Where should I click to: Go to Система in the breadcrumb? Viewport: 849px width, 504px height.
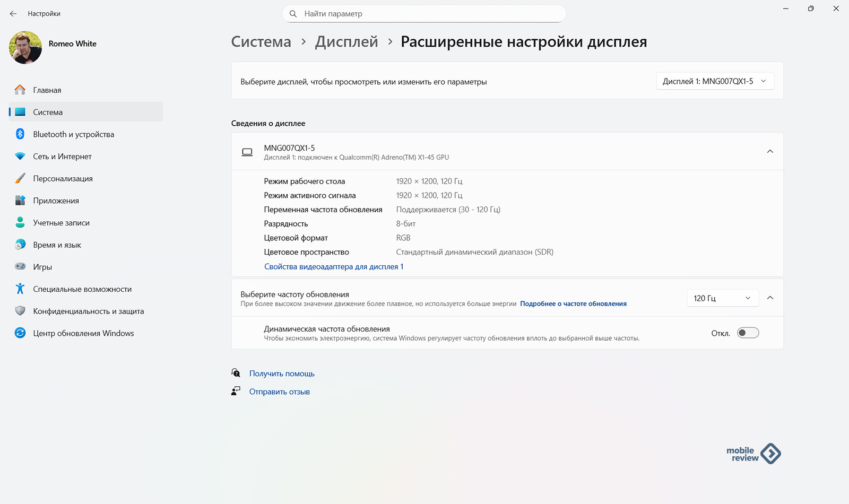click(x=261, y=42)
